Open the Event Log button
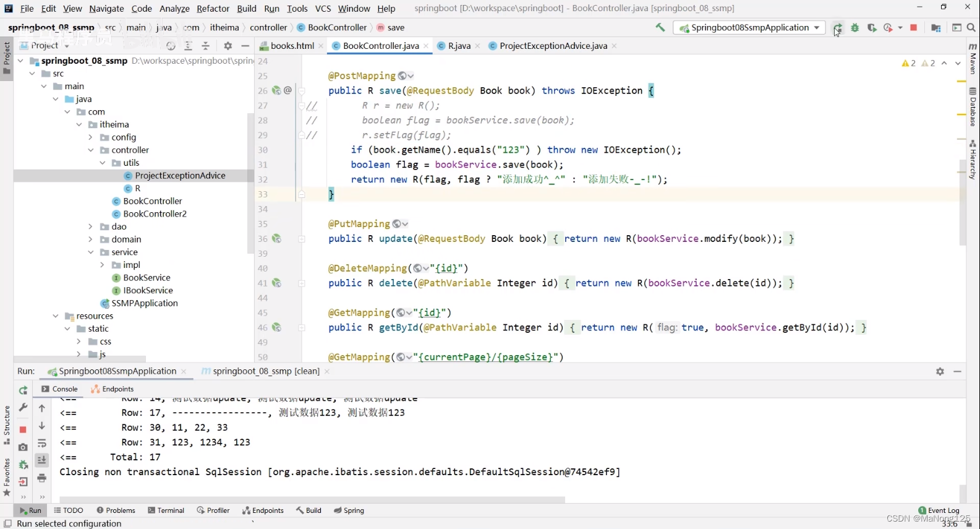 tap(939, 510)
